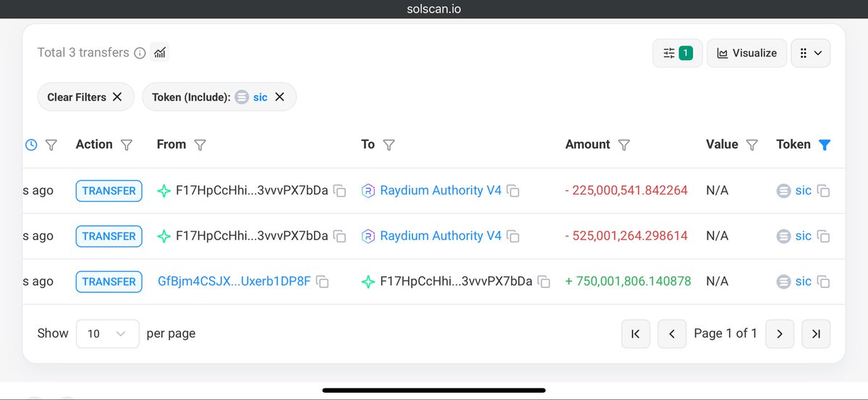Open the Action column filter
This screenshot has width=868, height=400.
coord(127,145)
